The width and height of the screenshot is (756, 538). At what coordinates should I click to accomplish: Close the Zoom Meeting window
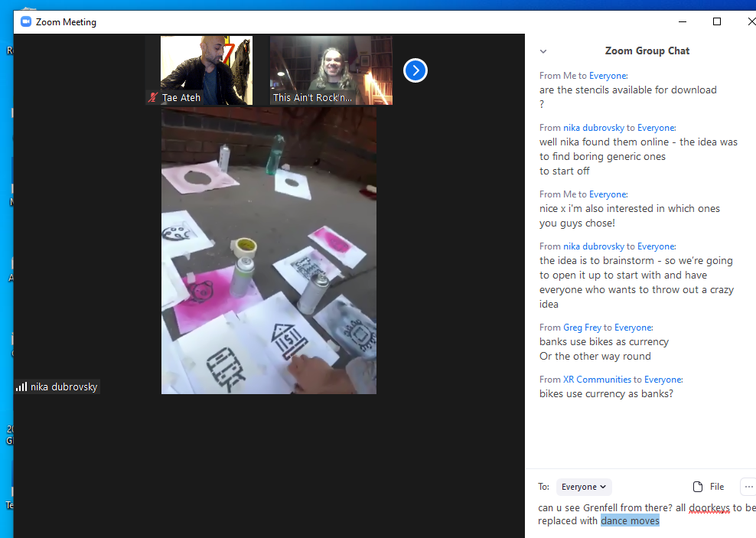[x=751, y=21]
